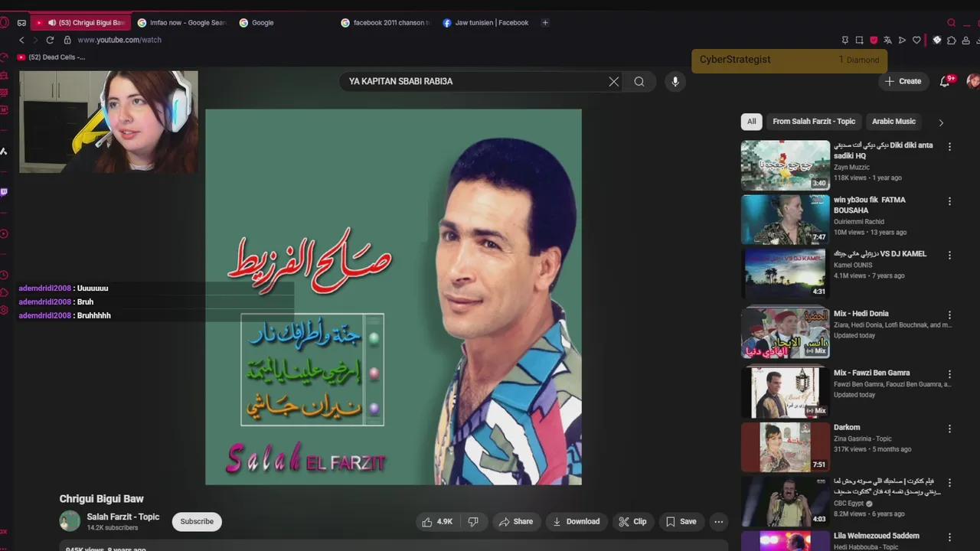980x551 pixels.
Task: Switch to lmfao now Google Search tab
Action: tap(181, 23)
